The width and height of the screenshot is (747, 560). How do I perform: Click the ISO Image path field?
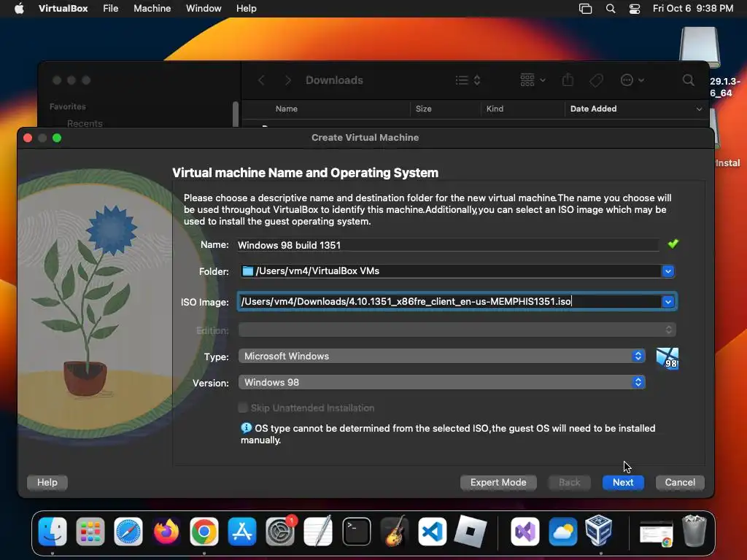449,301
